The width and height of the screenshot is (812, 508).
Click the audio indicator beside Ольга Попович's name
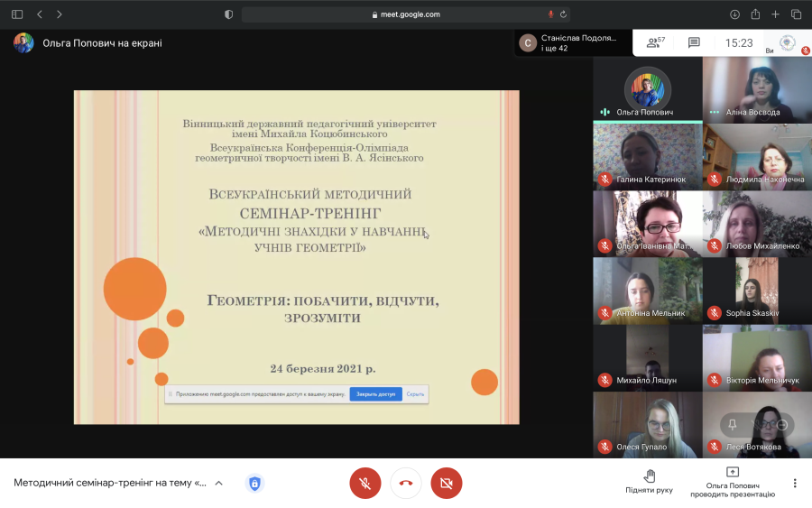click(604, 112)
